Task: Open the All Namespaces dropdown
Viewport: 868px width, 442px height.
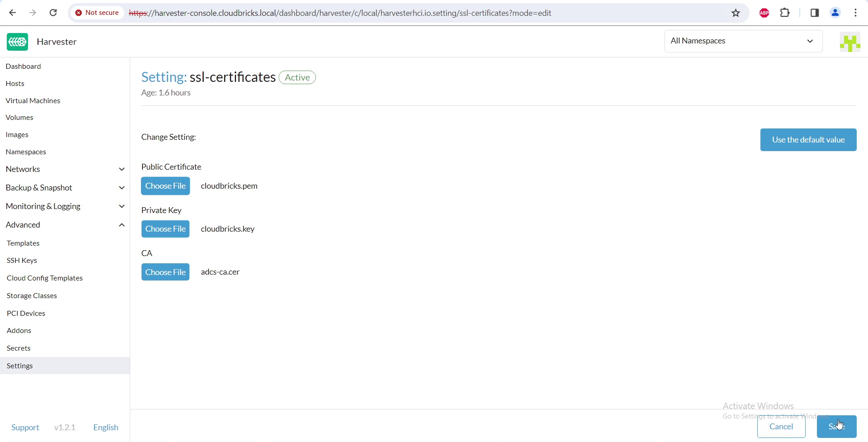Action: [743, 41]
